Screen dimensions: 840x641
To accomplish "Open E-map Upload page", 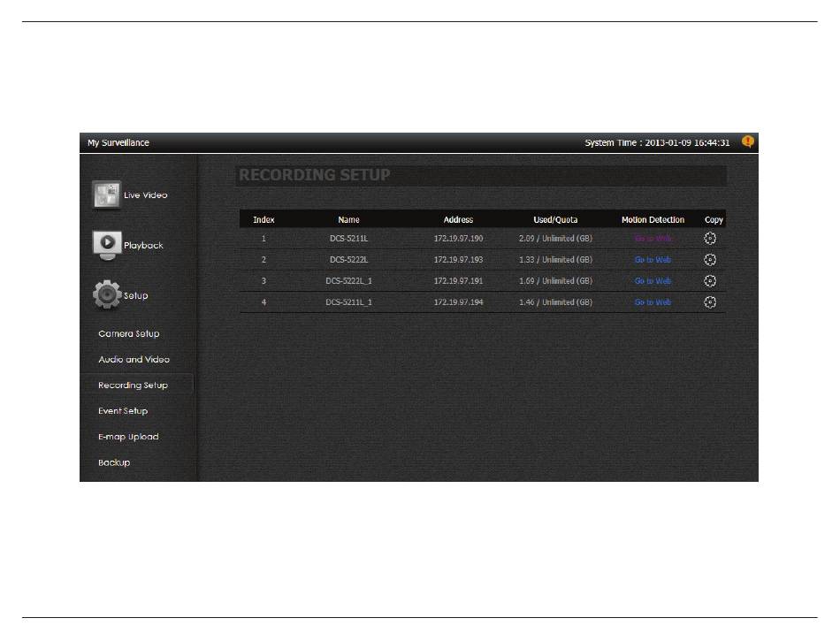I will (x=128, y=437).
